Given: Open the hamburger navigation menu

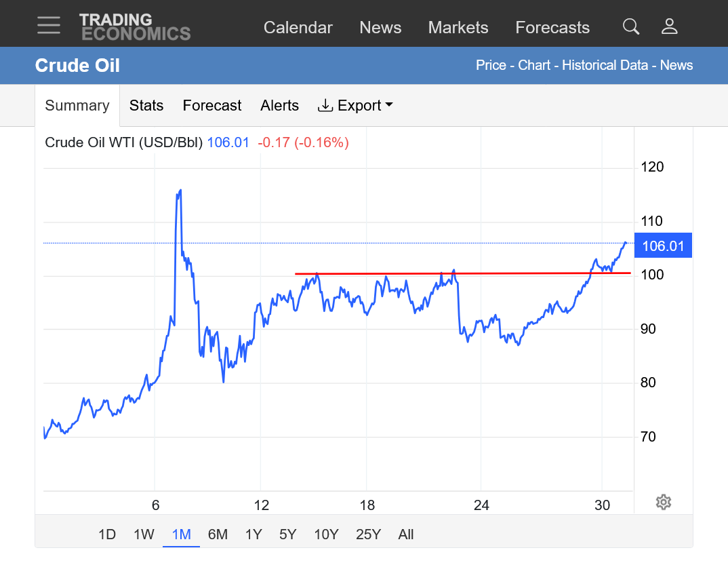Looking at the screenshot, I should coord(49,26).
